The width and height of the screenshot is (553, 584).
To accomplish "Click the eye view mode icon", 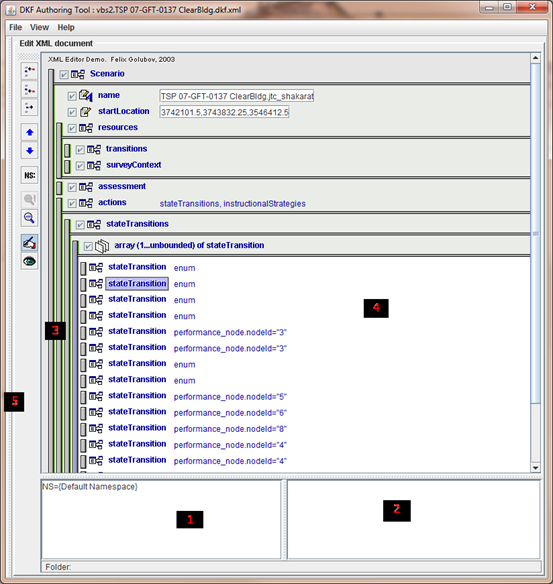I will tap(30, 261).
